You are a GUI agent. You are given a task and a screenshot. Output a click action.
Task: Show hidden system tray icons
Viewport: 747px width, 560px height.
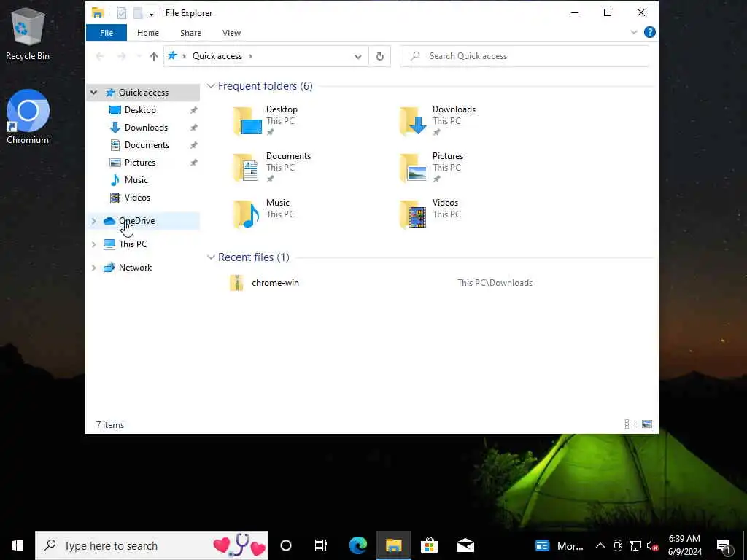tap(600, 546)
